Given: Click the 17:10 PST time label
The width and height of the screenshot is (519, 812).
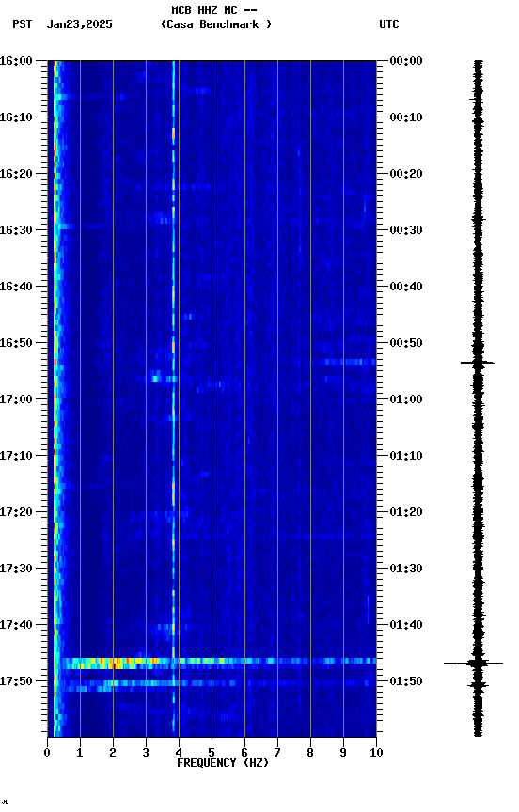Looking at the screenshot, I should 16,456.
